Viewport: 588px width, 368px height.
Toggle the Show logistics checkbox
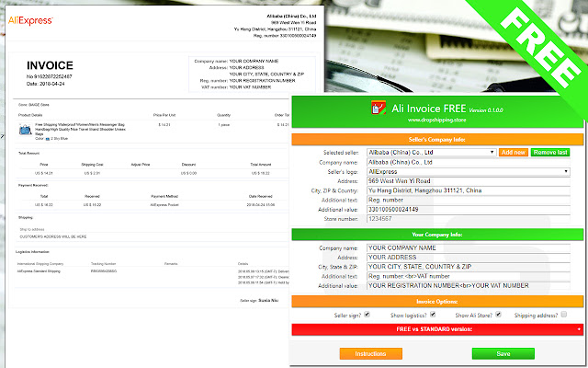(x=433, y=315)
